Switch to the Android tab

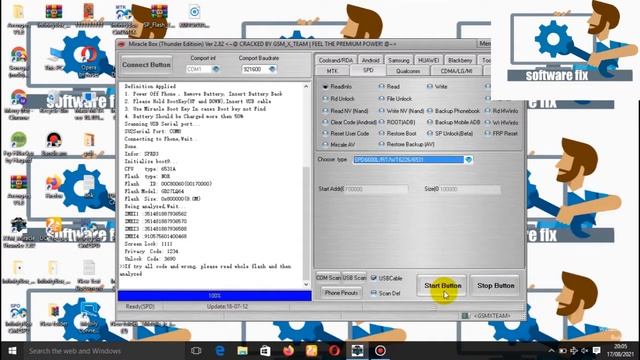click(371, 60)
